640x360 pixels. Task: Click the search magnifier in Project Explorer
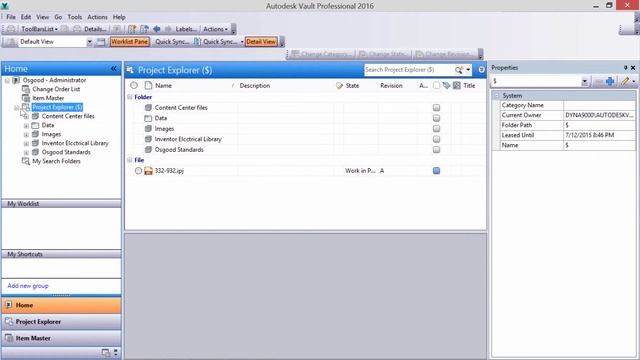pos(458,70)
